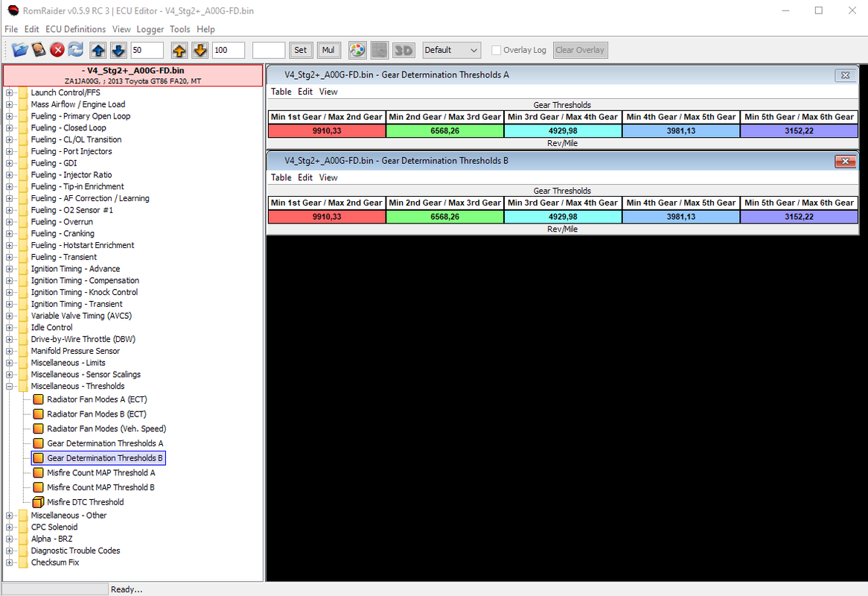Open the Tools menu
The image size is (868, 596).
point(180,29)
